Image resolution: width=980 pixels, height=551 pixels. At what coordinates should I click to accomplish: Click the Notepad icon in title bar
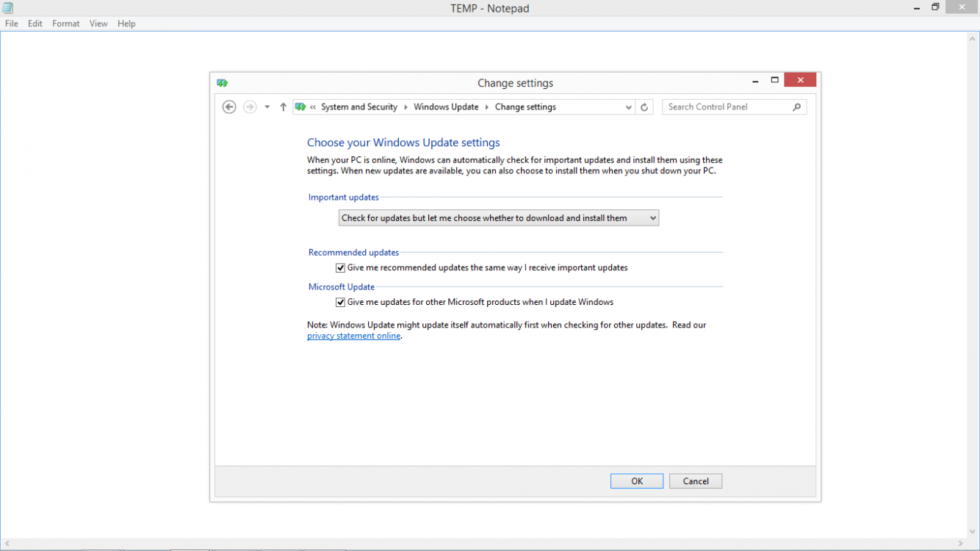8,8
